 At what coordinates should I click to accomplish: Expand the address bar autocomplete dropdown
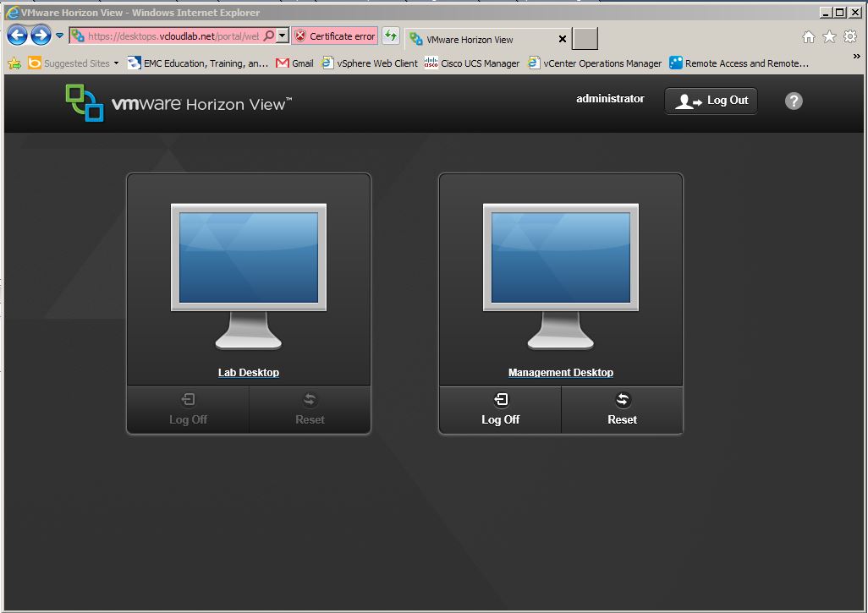pyautogui.click(x=283, y=36)
